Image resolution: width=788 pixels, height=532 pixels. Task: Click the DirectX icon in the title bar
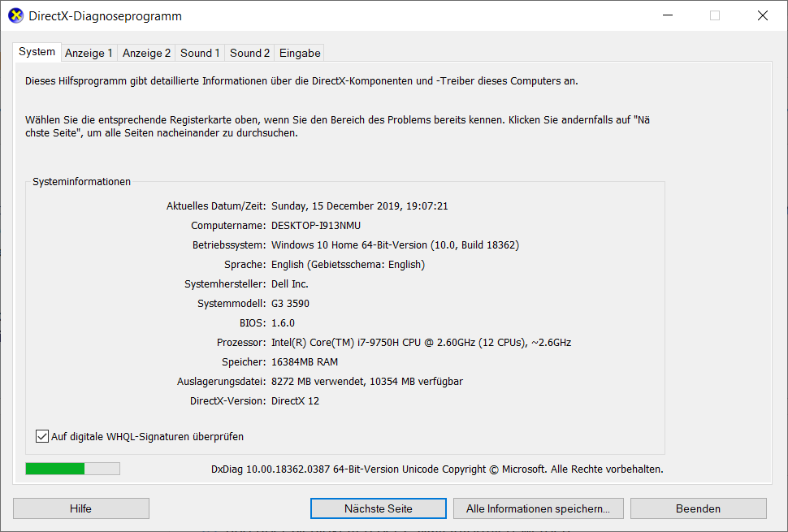click(16, 15)
